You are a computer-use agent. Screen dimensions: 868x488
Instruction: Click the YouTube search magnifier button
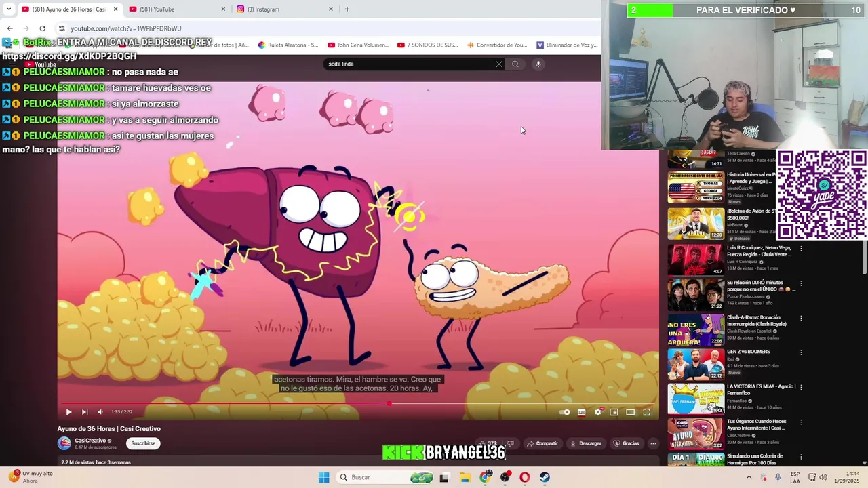[515, 64]
